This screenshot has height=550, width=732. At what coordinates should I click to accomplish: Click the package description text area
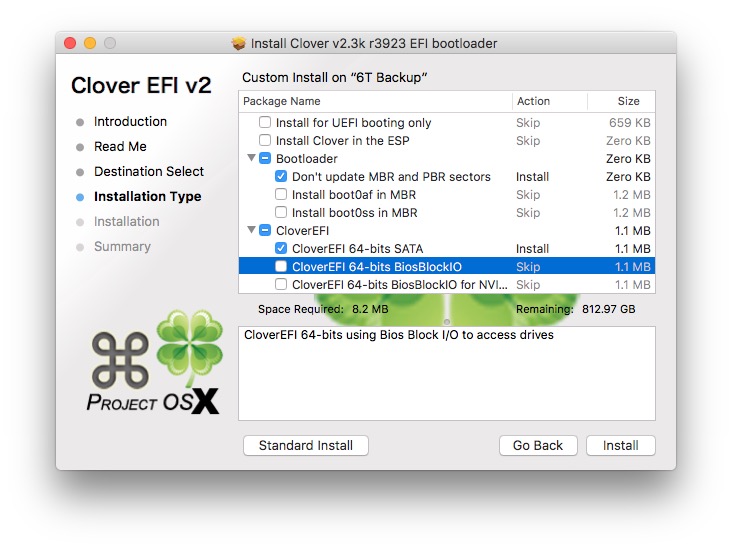(x=447, y=374)
